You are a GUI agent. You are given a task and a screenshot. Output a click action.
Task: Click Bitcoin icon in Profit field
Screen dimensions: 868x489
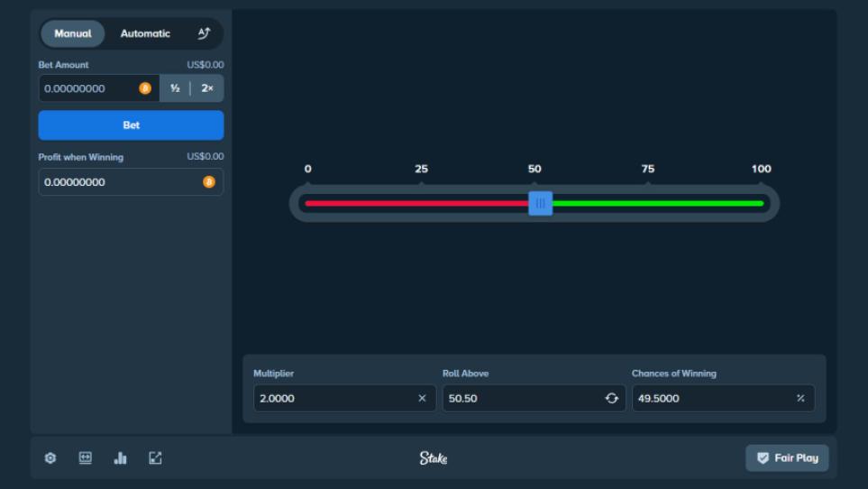click(x=209, y=181)
